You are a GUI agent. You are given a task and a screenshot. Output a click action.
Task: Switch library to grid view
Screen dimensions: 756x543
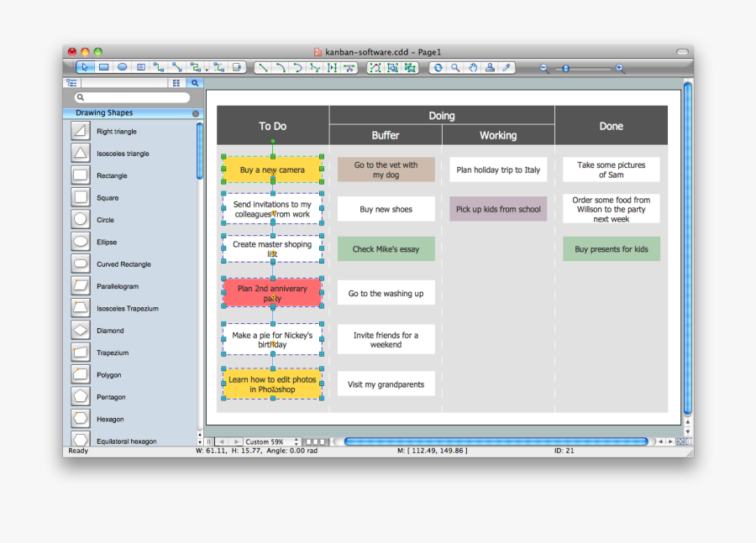176,83
